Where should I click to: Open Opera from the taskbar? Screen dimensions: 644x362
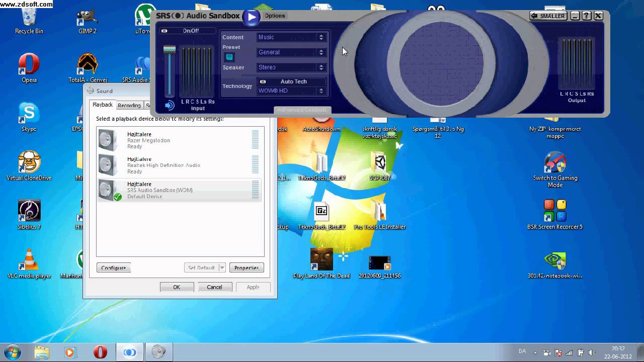[x=100, y=352]
